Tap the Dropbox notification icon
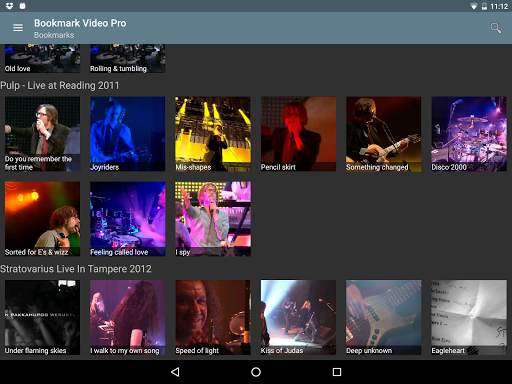 click(x=10, y=6)
